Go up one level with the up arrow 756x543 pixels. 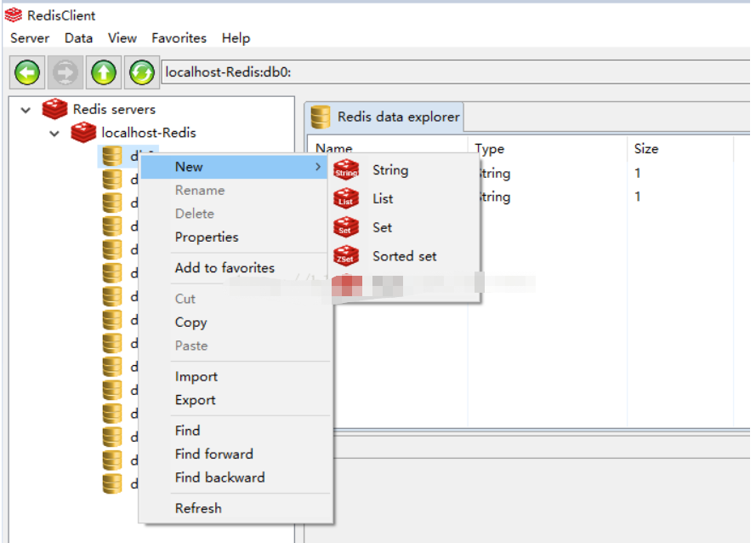pos(104,72)
